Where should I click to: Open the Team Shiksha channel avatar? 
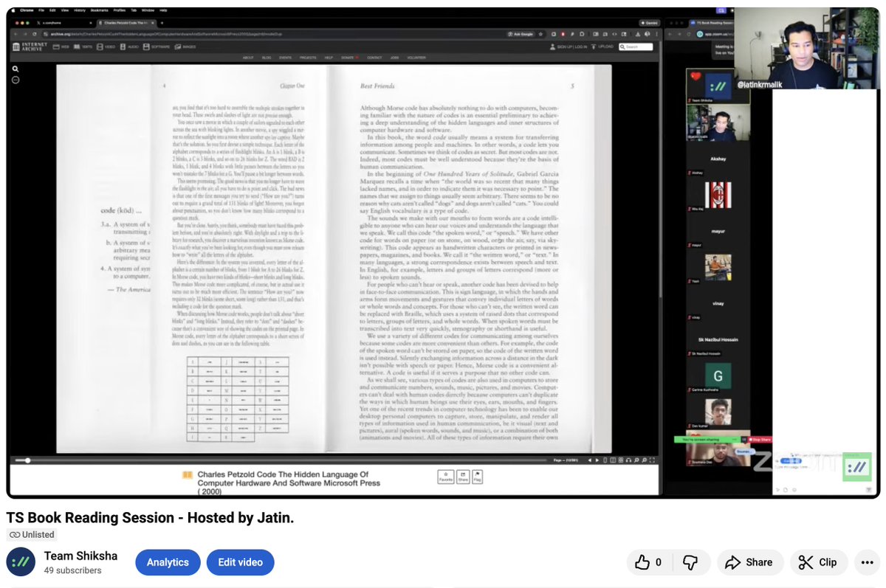[x=21, y=562]
